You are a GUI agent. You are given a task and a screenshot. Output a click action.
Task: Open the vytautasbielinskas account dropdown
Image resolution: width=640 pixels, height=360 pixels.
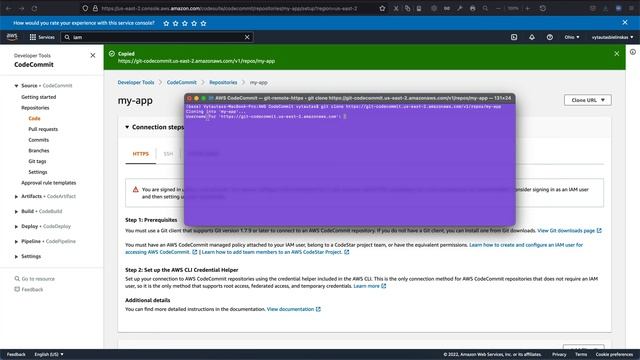coord(612,37)
